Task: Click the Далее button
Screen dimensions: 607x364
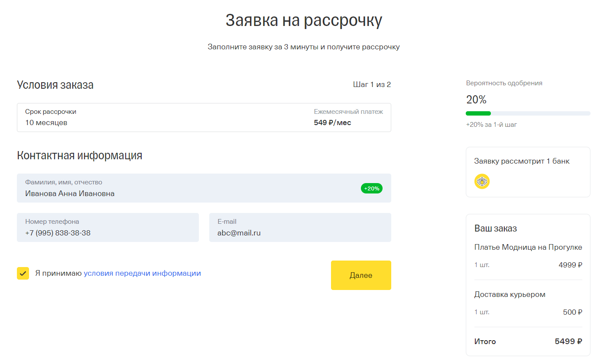Action: tap(361, 275)
